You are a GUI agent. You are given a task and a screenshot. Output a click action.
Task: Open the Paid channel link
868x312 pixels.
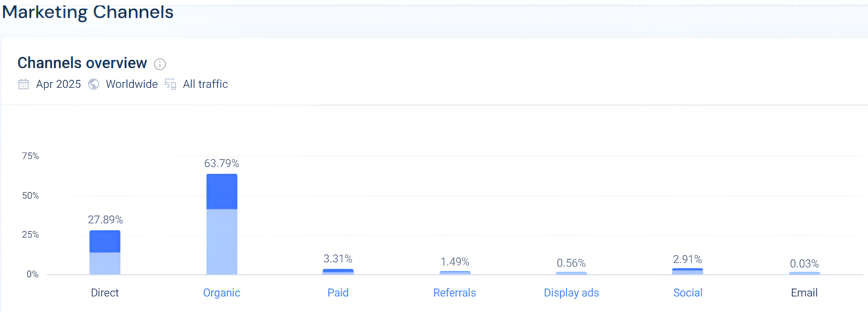tap(338, 292)
